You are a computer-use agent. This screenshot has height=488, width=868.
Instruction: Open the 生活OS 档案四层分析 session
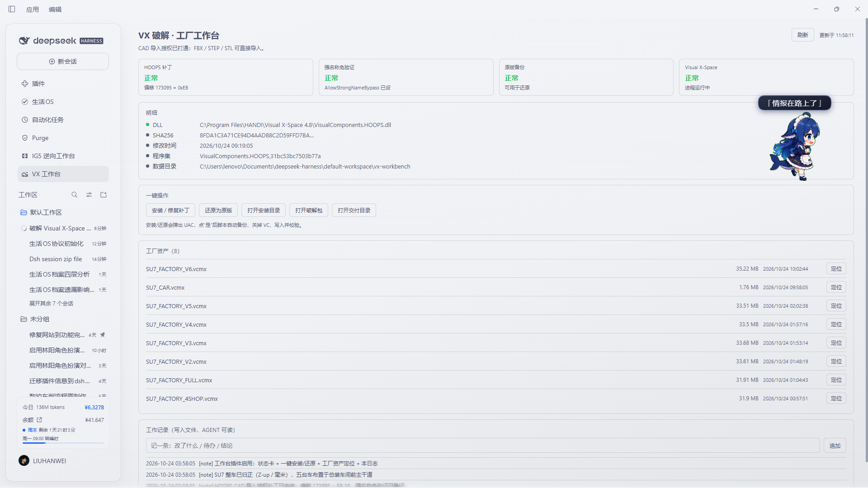[x=63, y=274]
